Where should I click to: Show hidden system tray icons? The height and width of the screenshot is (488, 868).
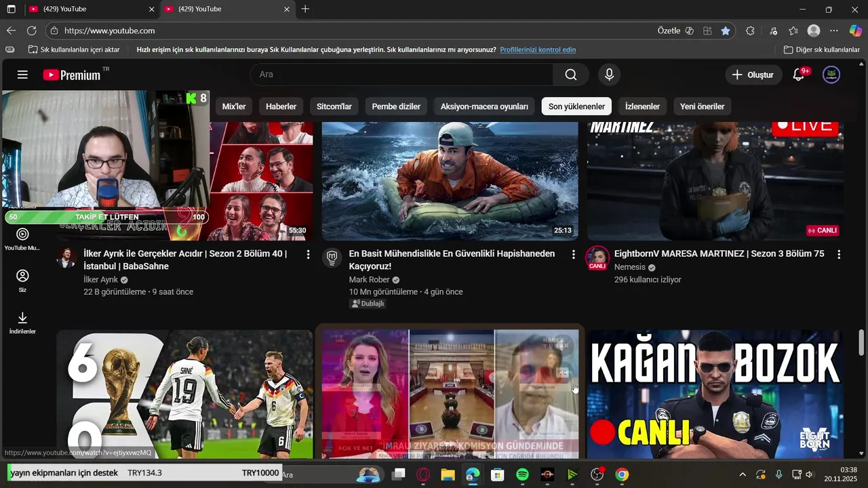tap(743, 474)
